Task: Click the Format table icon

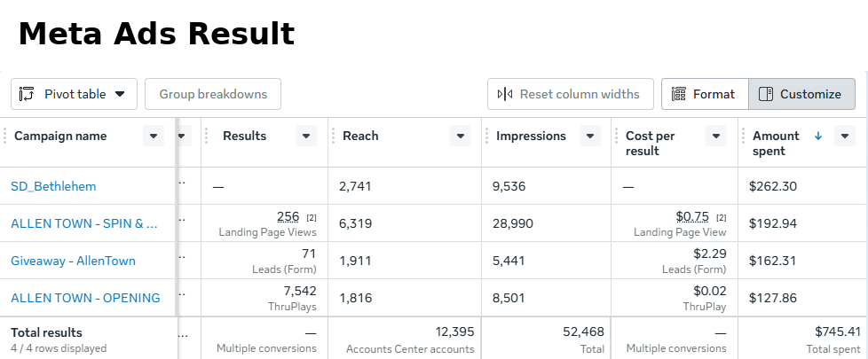Action: pyautogui.click(x=679, y=94)
